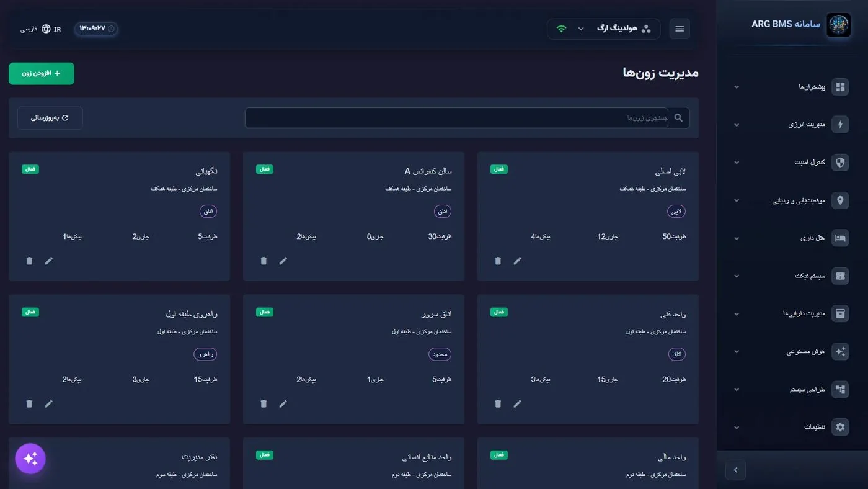This screenshot has width=868, height=489.
Task: Click the محدود tag on اتاق سرور card
Action: pyautogui.click(x=440, y=354)
